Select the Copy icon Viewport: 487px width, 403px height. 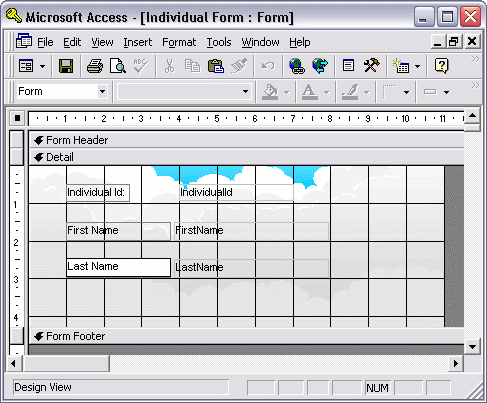pos(192,66)
